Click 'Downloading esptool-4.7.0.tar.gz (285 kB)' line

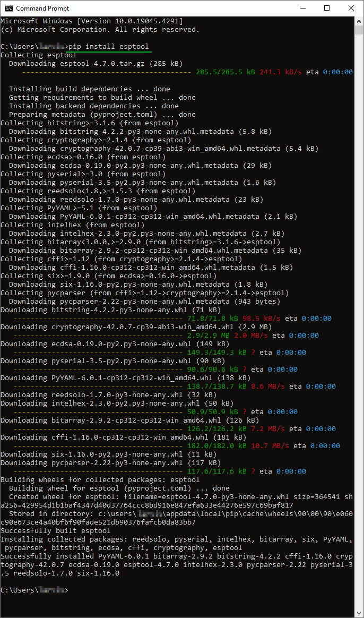pyautogui.click(x=96, y=64)
